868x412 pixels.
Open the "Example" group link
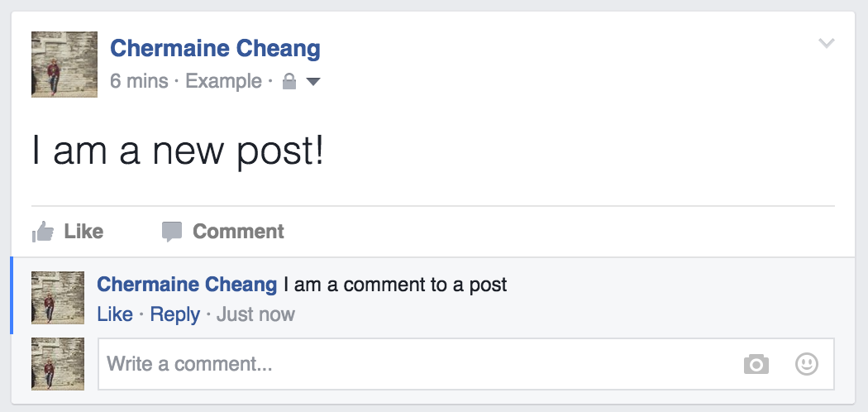pyautogui.click(x=223, y=82)
